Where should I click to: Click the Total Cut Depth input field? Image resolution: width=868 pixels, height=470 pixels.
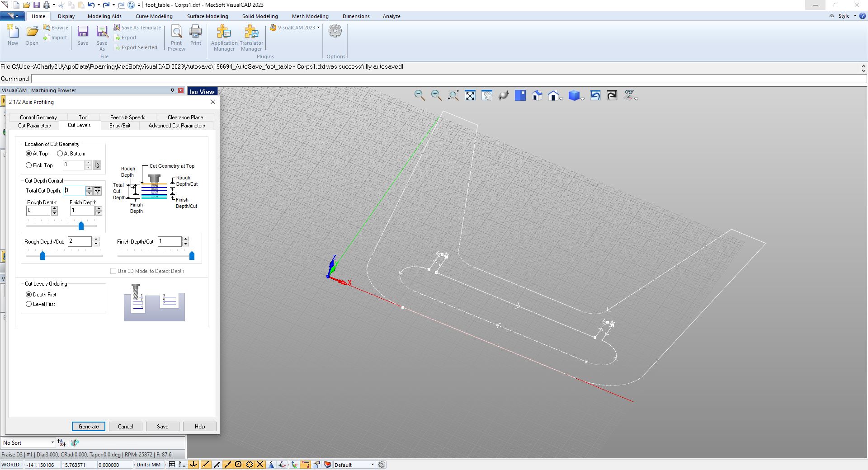[75, 191]
